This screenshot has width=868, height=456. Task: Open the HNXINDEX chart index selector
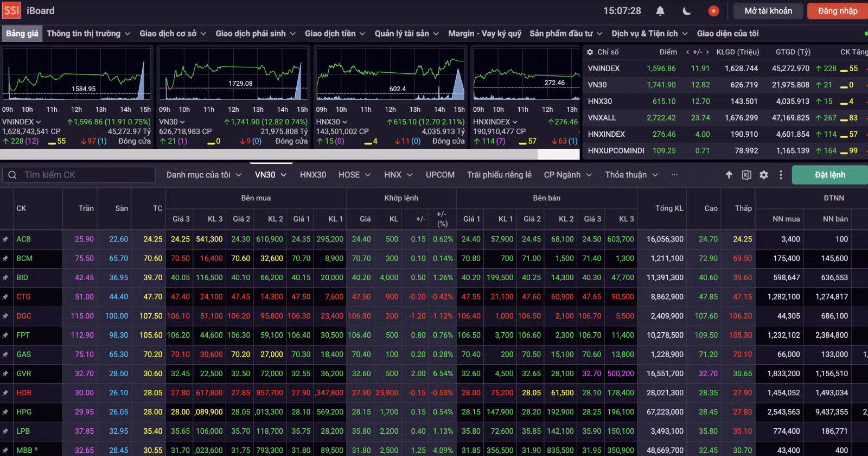click(x=495, y=122)
